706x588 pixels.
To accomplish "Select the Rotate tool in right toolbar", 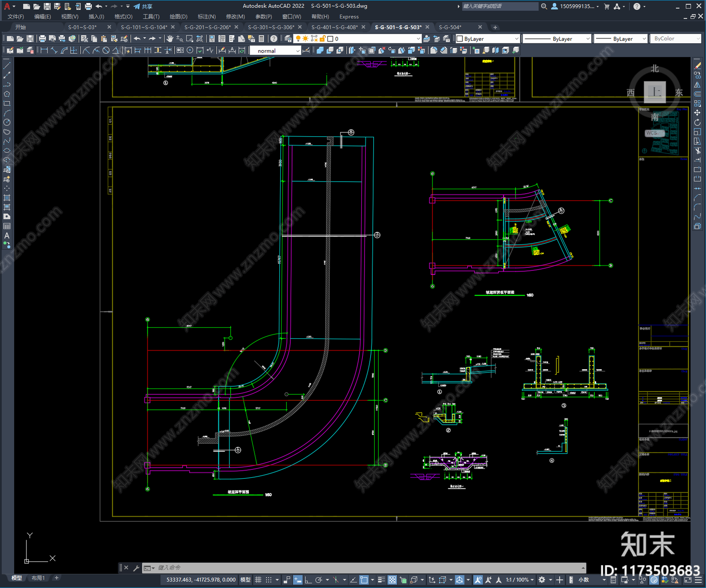I will tap(697, 122).
